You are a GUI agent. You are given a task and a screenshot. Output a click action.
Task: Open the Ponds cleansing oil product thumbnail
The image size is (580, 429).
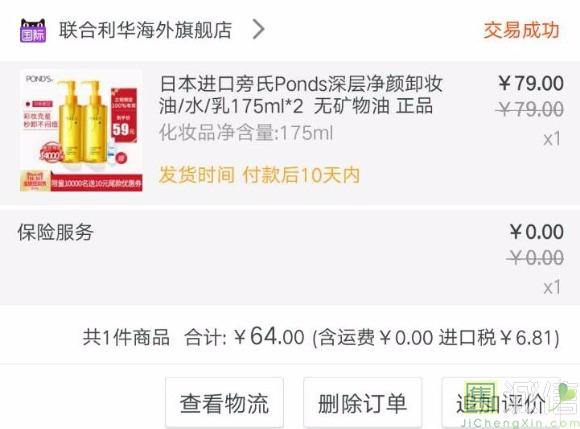tap(81, 130)
